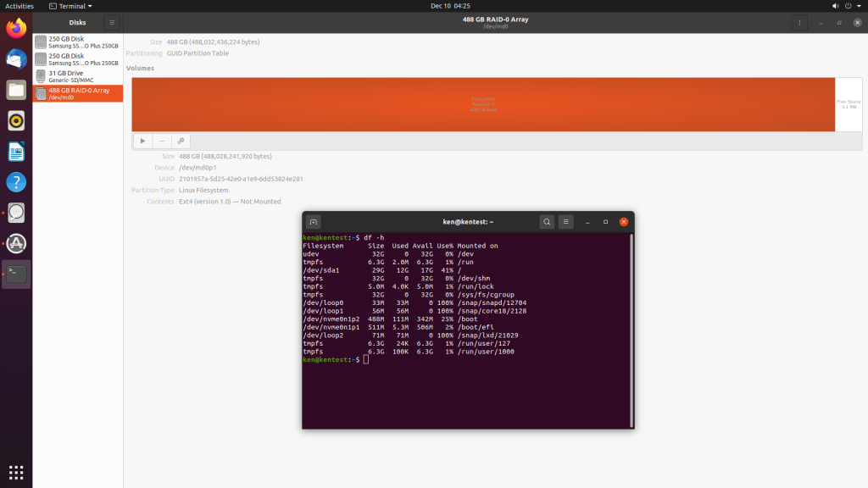This screenshot has height=488, width=868.
Task: Click the Terminal window scrollbar
Action: click(x=632, y=330)
